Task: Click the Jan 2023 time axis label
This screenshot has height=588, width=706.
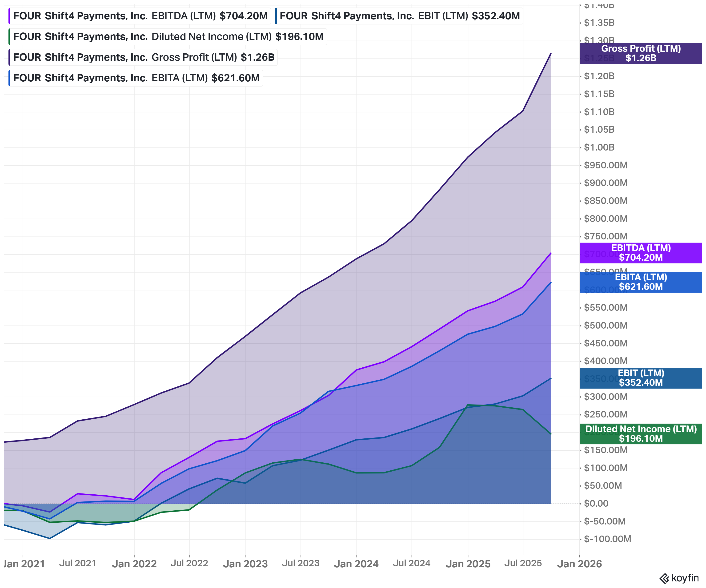Action: pyautogui.click(x=245, y=564)
